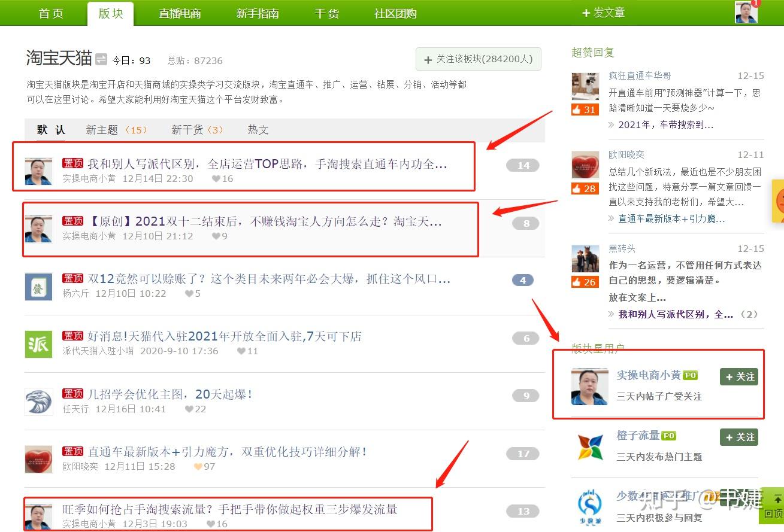Open the 干货 navigation tab
The width and height of the screenshot is (784, 532).
[326, 13]
